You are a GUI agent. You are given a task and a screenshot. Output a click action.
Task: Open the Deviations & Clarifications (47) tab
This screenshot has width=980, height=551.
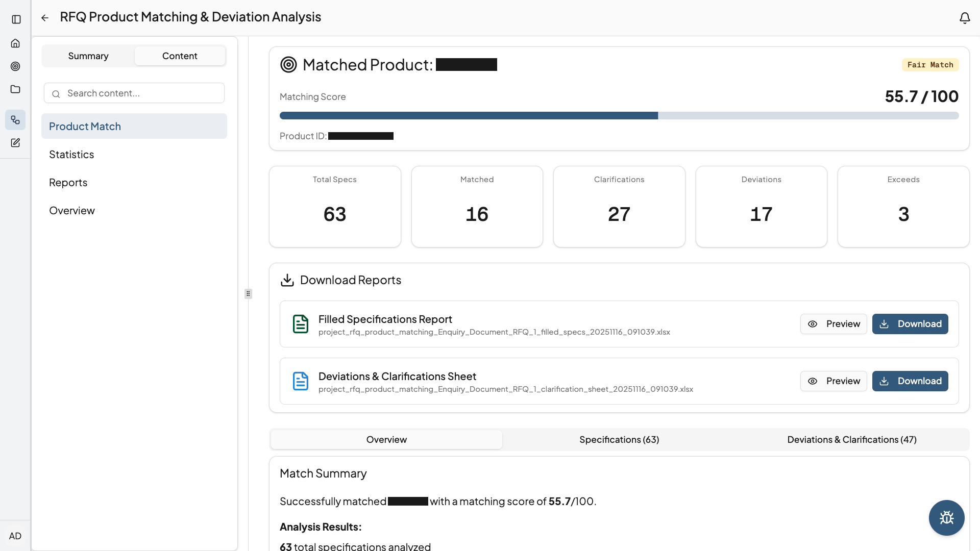[851, 439]
